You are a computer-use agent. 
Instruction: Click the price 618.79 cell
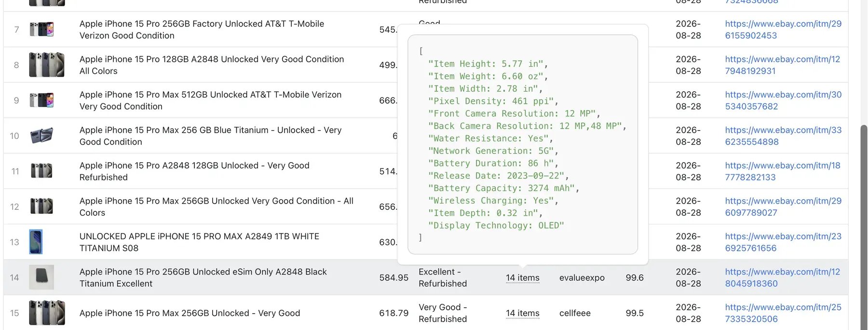tap(393, 313)
